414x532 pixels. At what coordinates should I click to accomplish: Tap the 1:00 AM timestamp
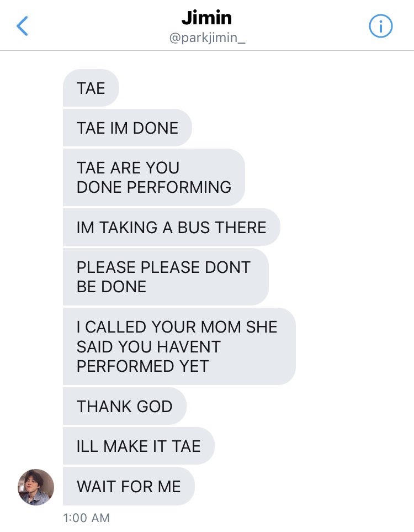pos(87,518)
